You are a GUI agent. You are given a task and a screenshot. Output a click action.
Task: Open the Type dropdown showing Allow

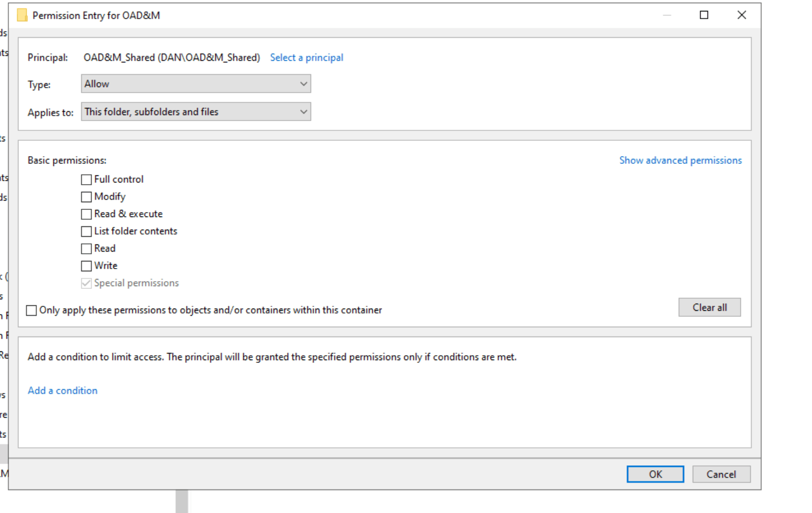[x=196, y=84]
